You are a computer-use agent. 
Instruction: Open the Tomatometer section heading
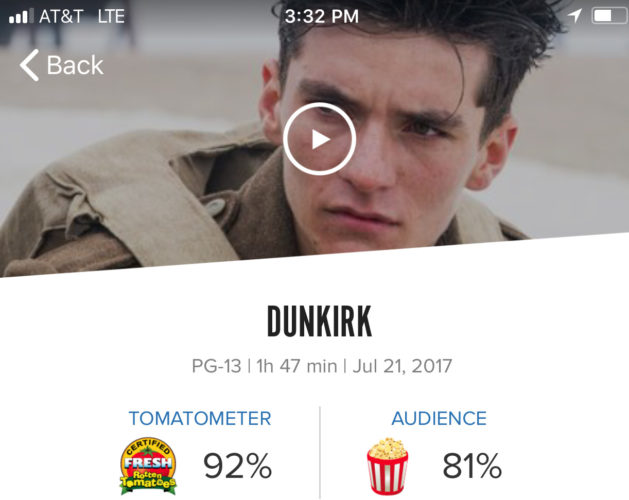click(x=200, y=419)
